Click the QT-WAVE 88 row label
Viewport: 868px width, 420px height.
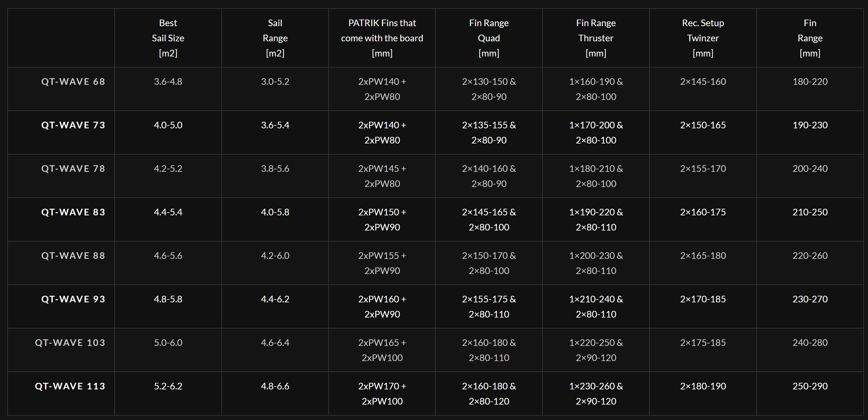tap(73, 256)
